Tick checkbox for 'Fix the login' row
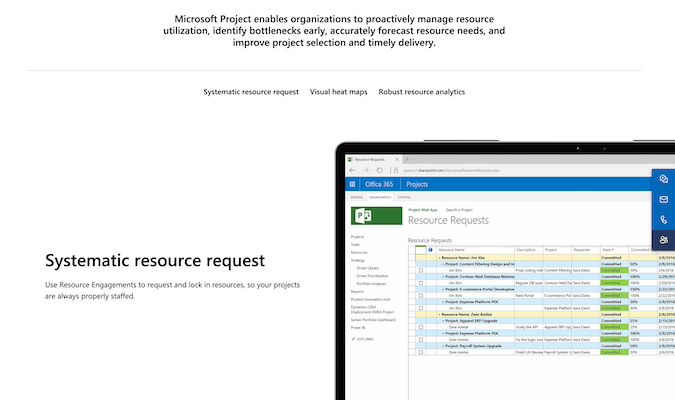Screen dimensions: 675x400 tap(421, 340)
